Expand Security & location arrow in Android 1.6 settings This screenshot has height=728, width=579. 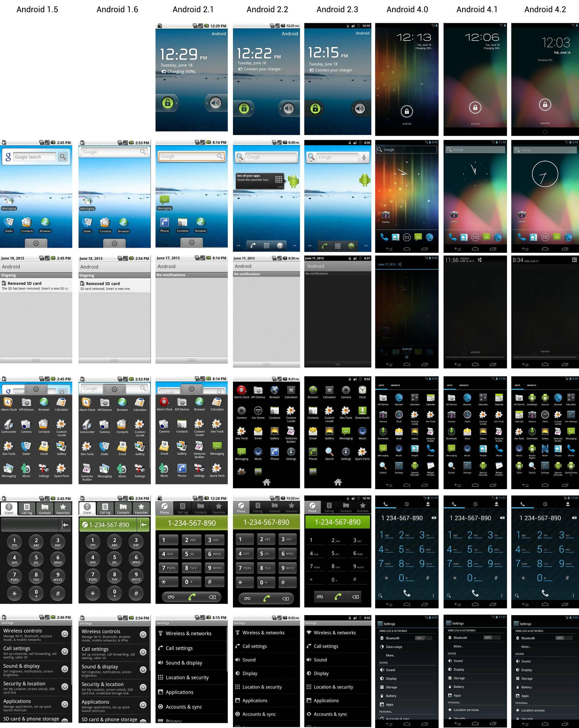[143, 687]
